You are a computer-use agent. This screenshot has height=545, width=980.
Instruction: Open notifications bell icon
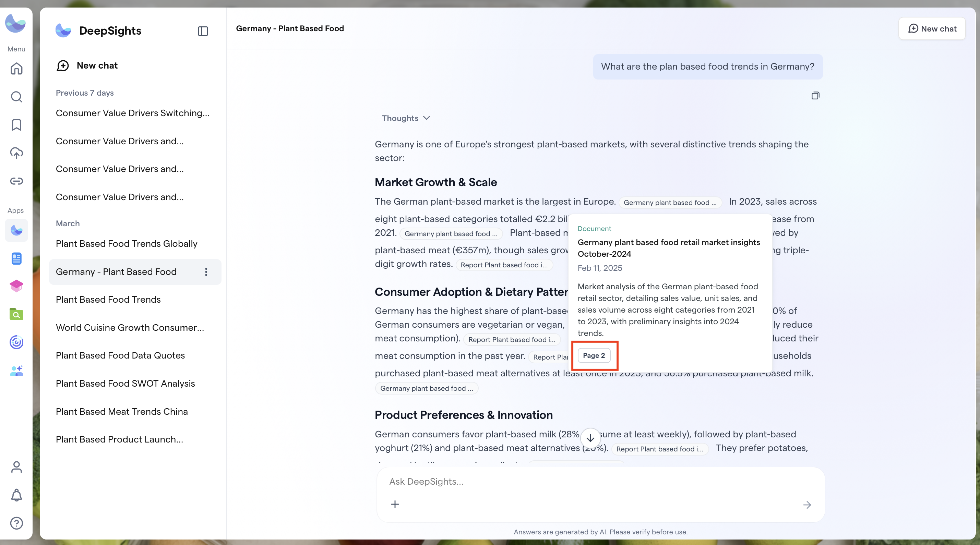pos(16,495)
